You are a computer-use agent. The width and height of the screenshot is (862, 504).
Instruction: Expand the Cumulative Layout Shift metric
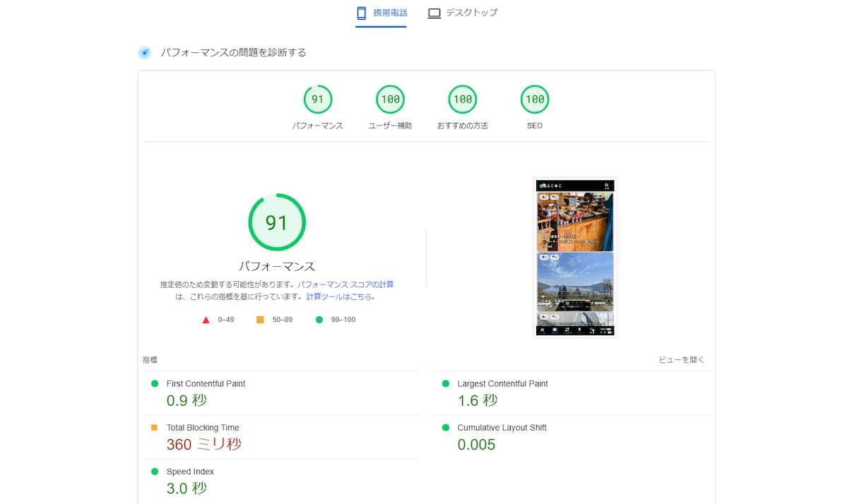(x=572, y=437)
